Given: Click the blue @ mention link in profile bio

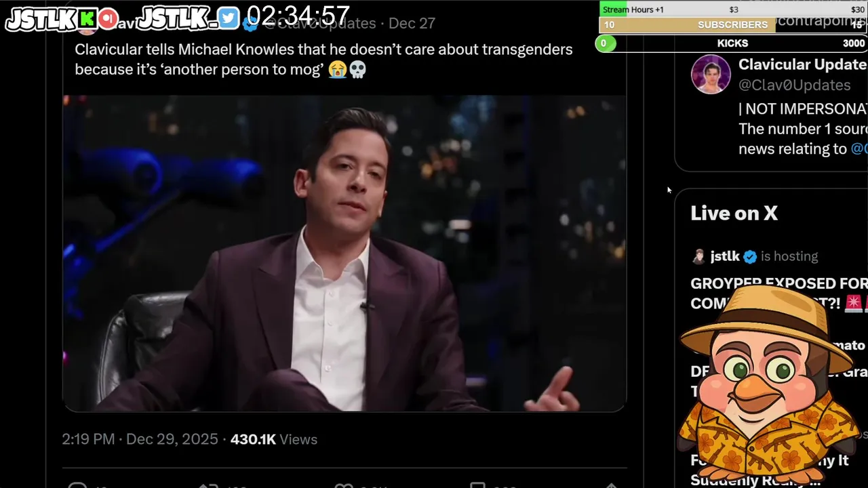Looking at the screenshot, I should click(859, 148).
